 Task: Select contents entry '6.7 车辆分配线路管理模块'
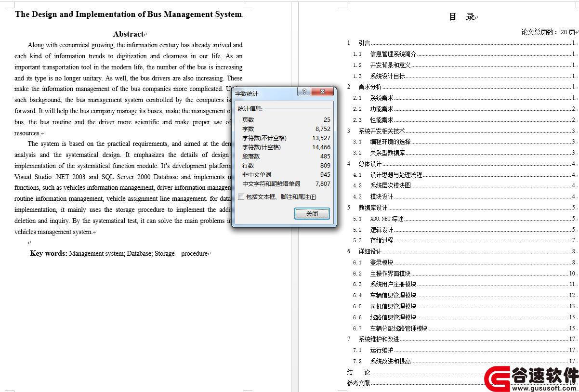pyautogui.click(x=464, y=328)
